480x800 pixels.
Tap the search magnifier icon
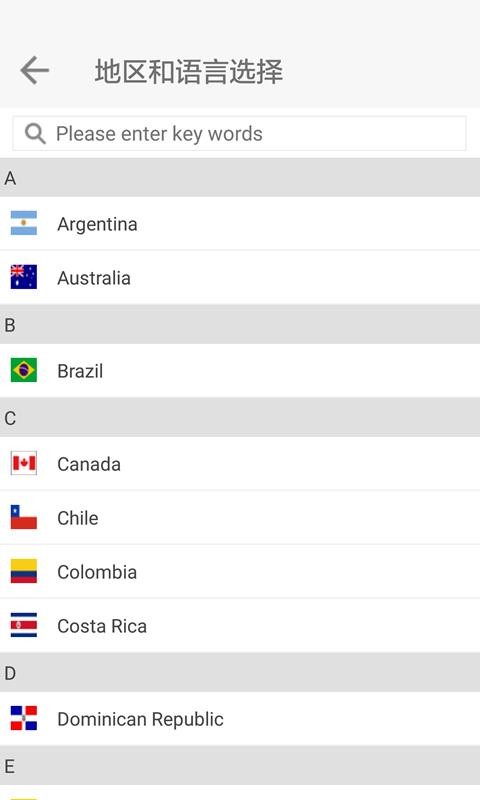point(35,134)
